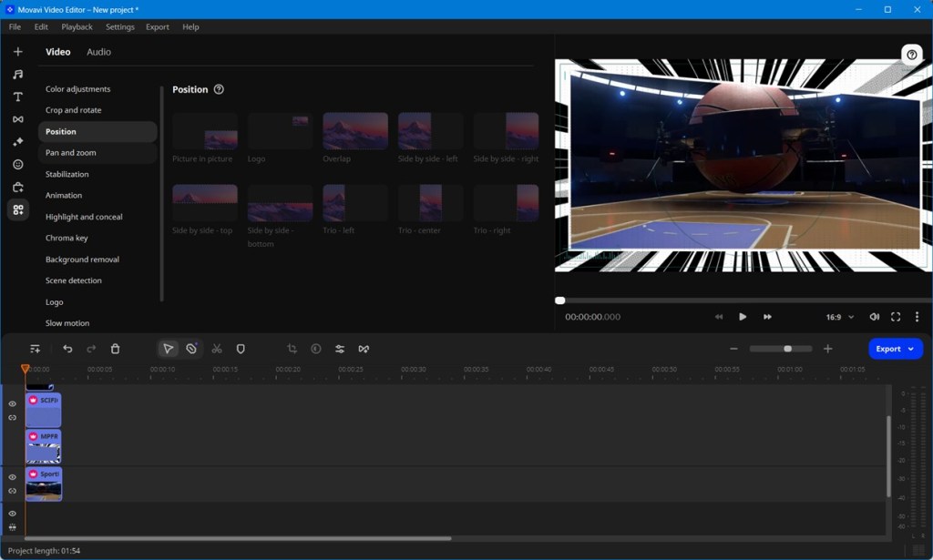Open Stabilization tool
The image size is (933, 560).
(x=67, y=174)
